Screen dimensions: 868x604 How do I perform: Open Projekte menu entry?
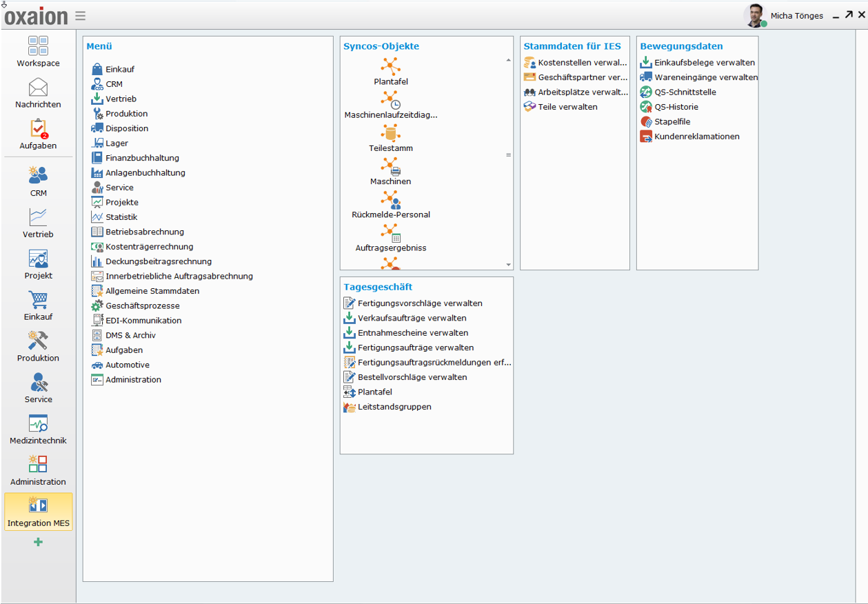(x=115, y=203)
